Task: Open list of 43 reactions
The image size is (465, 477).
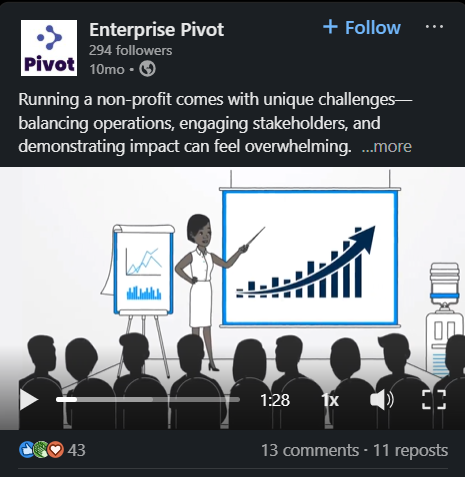Action: [x=76, y=450]
